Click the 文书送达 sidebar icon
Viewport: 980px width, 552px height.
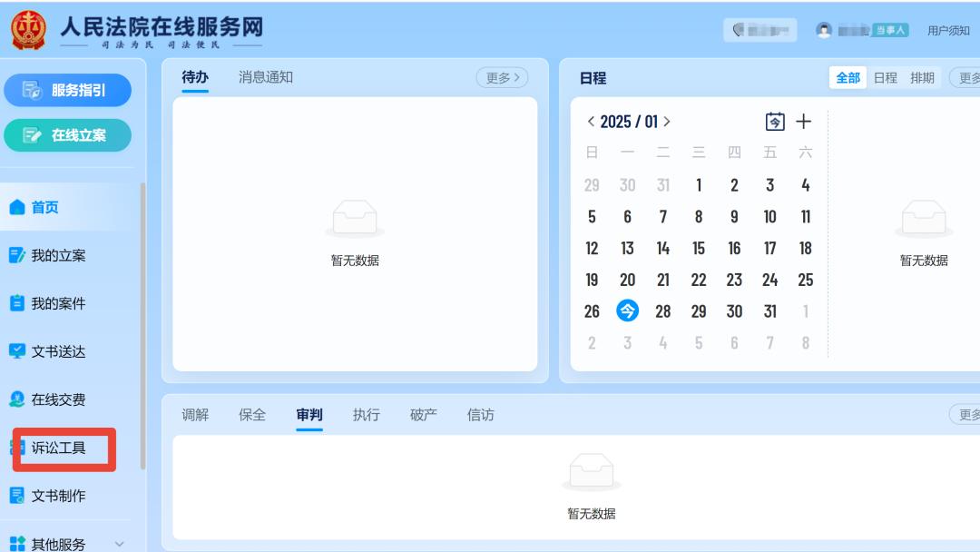coord(16,351)
